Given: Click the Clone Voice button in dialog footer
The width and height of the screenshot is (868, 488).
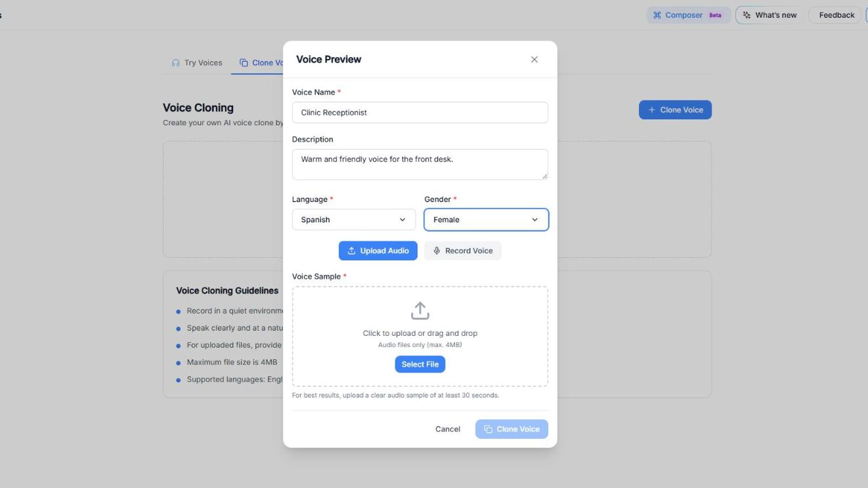Looking at the screenshot, I should click(511, 429).
